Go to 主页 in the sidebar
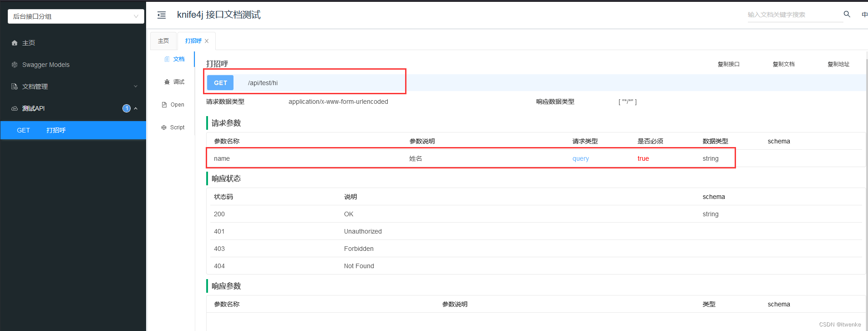The height and width of the screenshot is (331, 868). (x=73, y=43)
